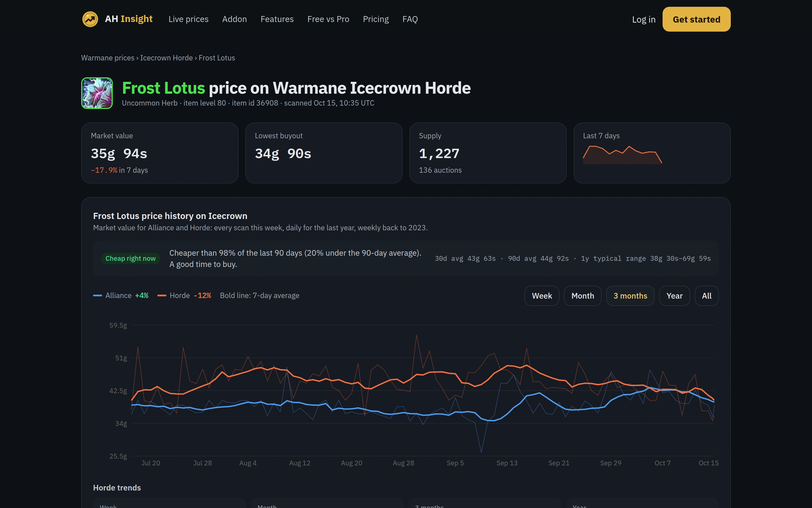Screen dimensions: 812x508
Task: Toggle the Alliance series in the legend
Action: coord(121,295)
